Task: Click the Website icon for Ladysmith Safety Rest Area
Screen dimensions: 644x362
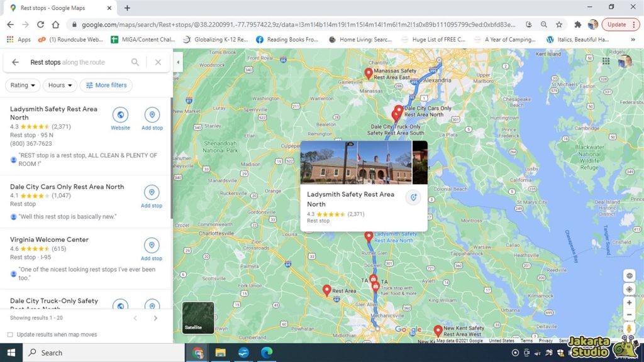Action: 120,116
